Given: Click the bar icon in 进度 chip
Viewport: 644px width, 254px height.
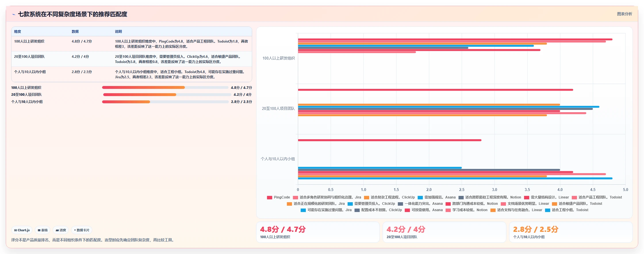Looking at the screenshot, I should tap(57, 230).
